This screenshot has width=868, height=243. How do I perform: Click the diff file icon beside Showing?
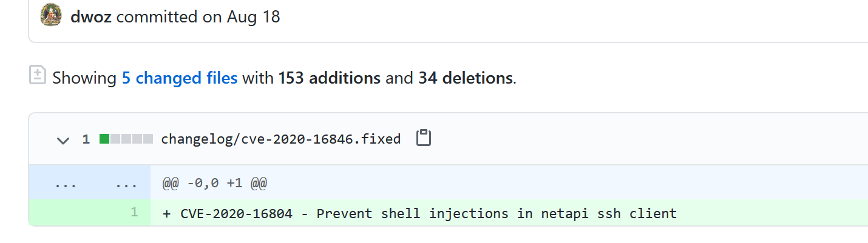(38, 75)
